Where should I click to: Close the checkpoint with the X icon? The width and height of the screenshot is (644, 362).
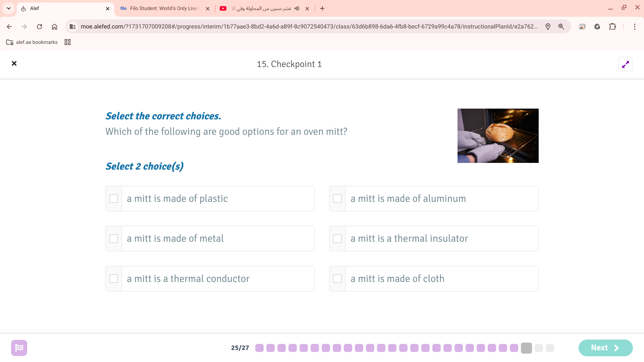coord(14,63)
